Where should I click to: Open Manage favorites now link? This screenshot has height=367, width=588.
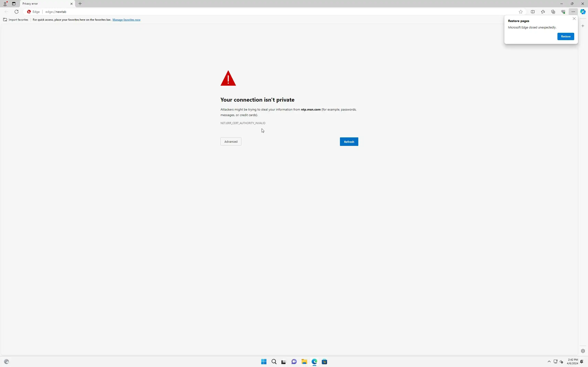[126, 20]
